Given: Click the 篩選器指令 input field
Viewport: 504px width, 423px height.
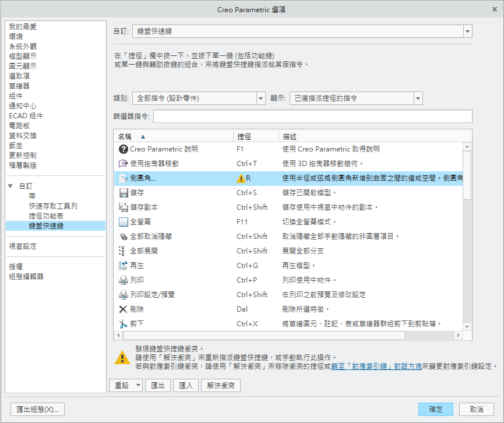Looking at the screenshot, I should [312, 117].
